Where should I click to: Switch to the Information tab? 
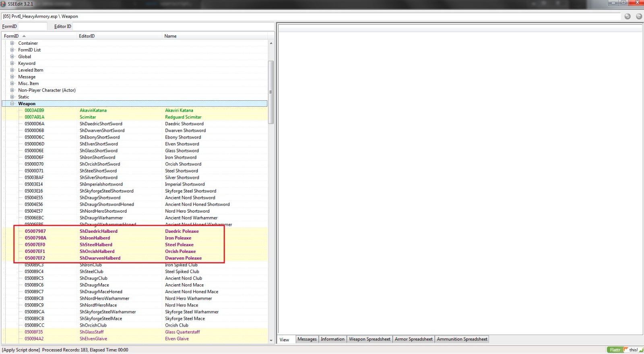click(332, 339)
